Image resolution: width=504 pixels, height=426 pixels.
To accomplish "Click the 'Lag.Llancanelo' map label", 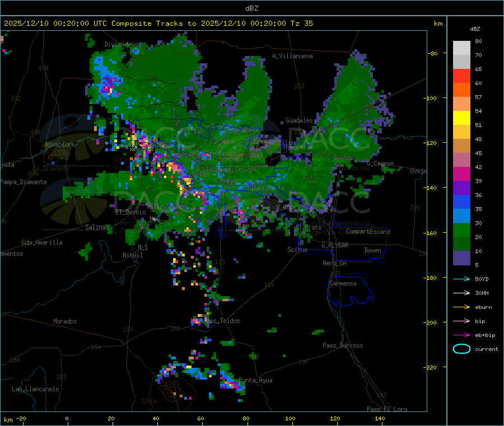I will point(35,389).
